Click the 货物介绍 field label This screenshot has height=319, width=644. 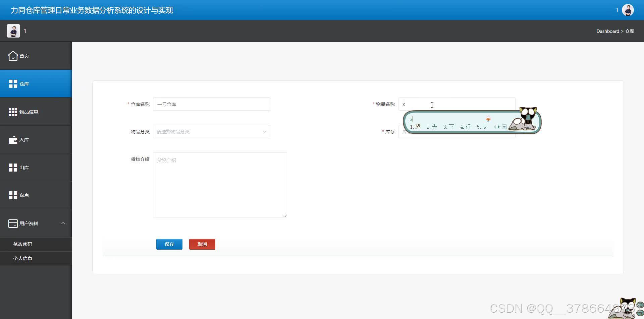point(140,159)
